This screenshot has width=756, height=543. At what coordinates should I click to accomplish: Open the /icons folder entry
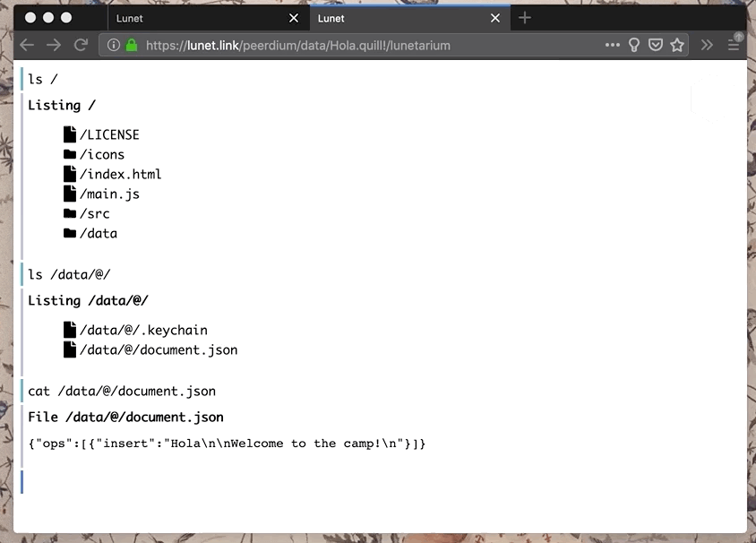101,155
